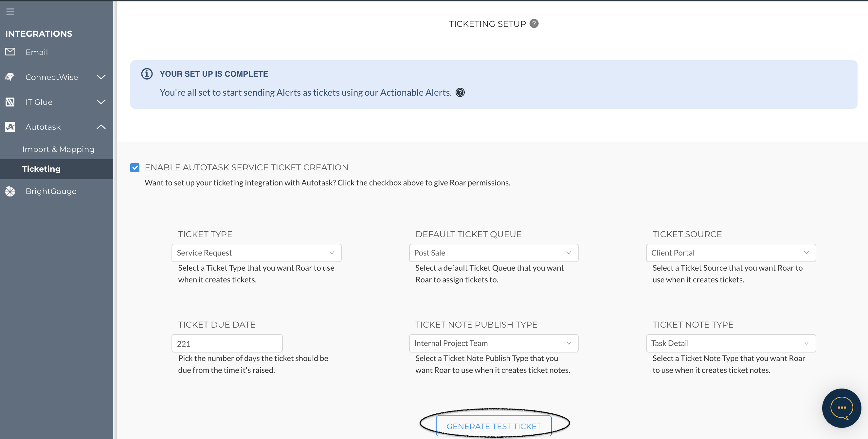Select the Ticketing menu item
Screen dimensions: 868x439
[42, 169]
